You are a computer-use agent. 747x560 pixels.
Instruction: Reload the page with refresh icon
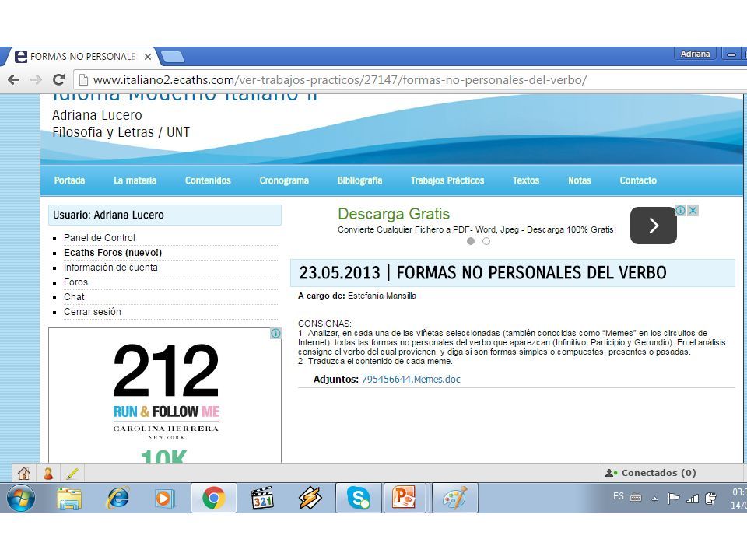pos(58,79)
